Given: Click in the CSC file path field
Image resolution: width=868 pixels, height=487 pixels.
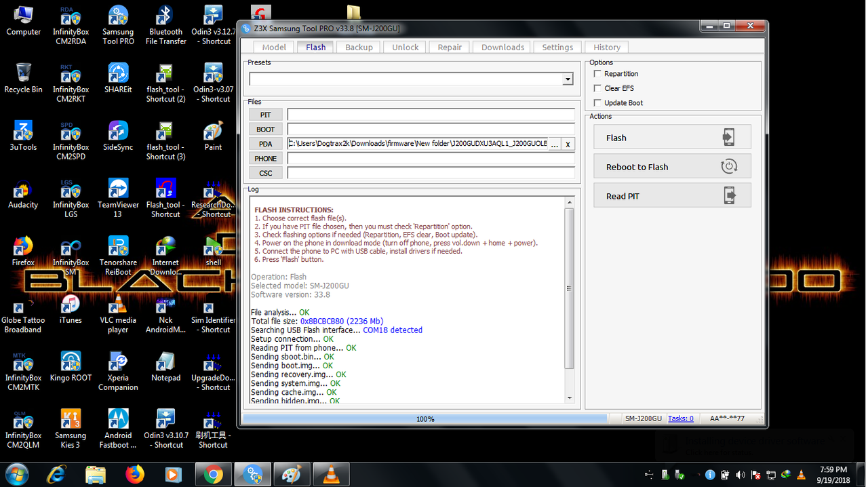Looking at the screenshot, I should (x=431, y=173).
